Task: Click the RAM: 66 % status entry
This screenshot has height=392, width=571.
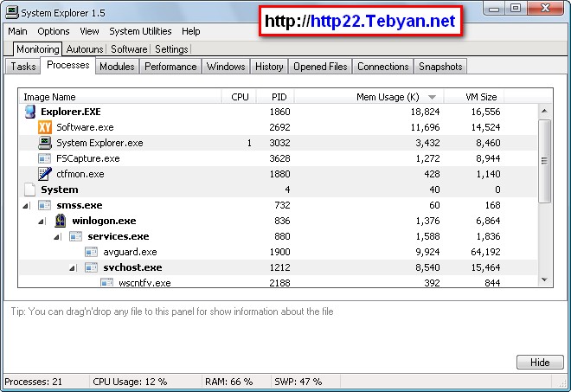Action: [x=228, y=382]
